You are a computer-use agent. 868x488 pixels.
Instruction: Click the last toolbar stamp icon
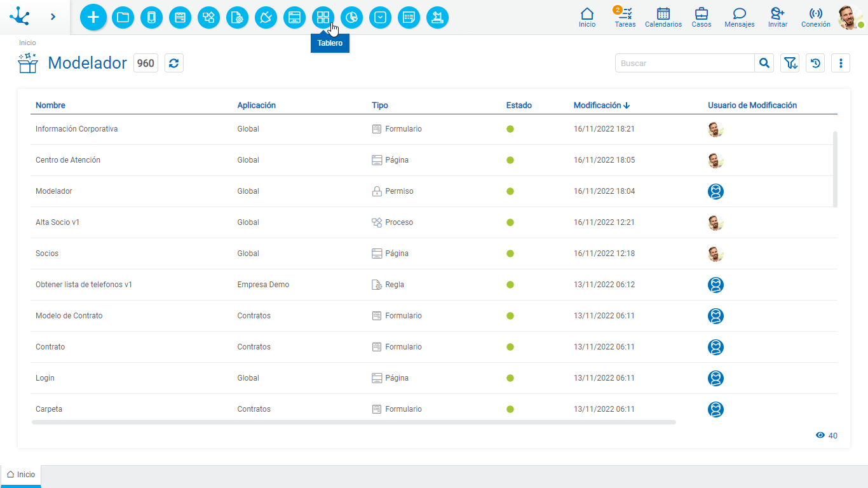coord(437,17)
